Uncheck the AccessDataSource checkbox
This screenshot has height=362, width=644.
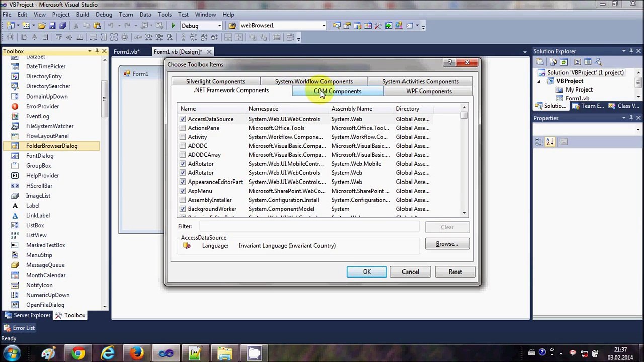183,119
